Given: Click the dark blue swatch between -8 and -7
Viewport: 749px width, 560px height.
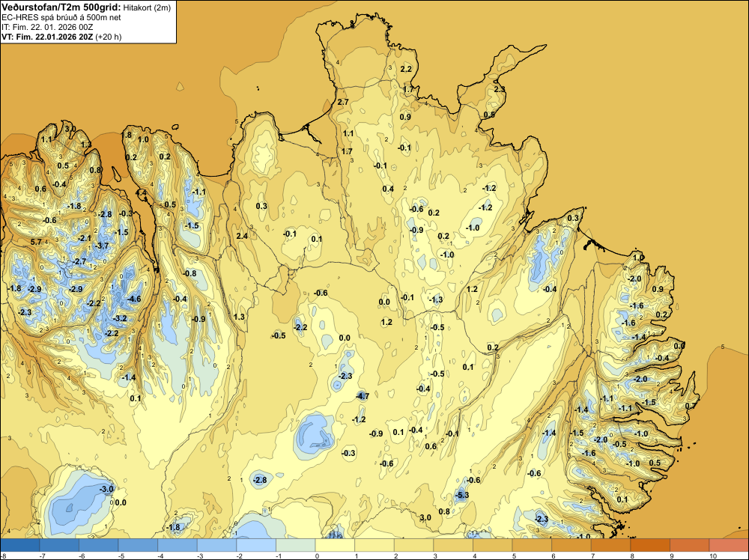Looking at the screenshot, I should click(x=20, y=545).
